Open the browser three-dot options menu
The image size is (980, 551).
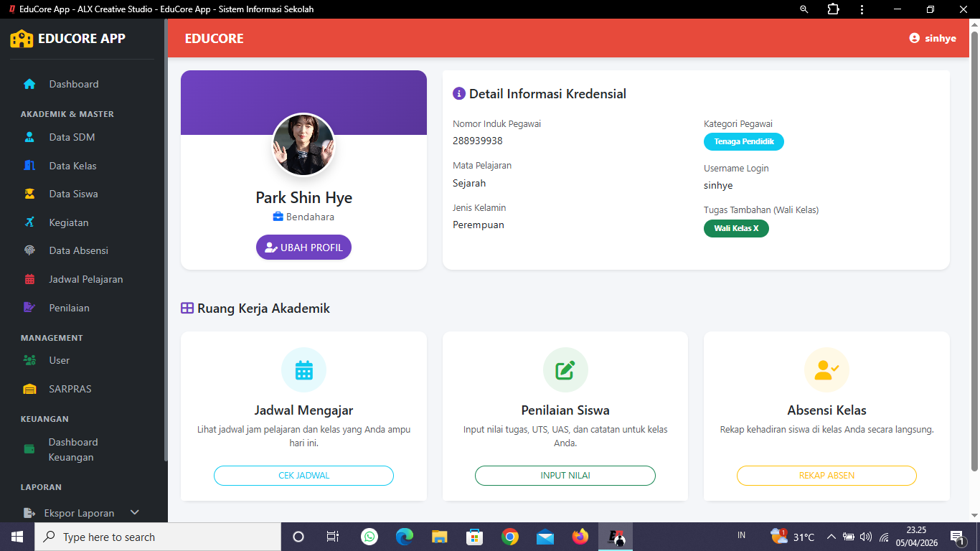tap(862, 9)
